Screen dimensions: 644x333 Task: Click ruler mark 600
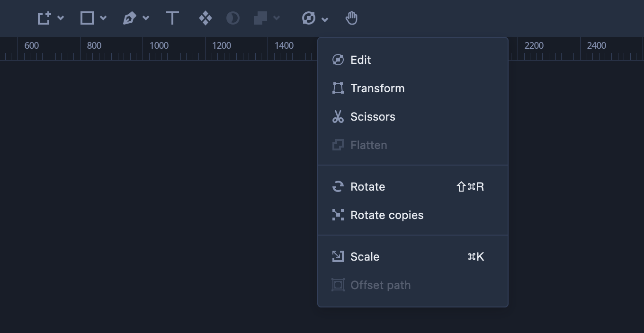click(x=32, y=45)
